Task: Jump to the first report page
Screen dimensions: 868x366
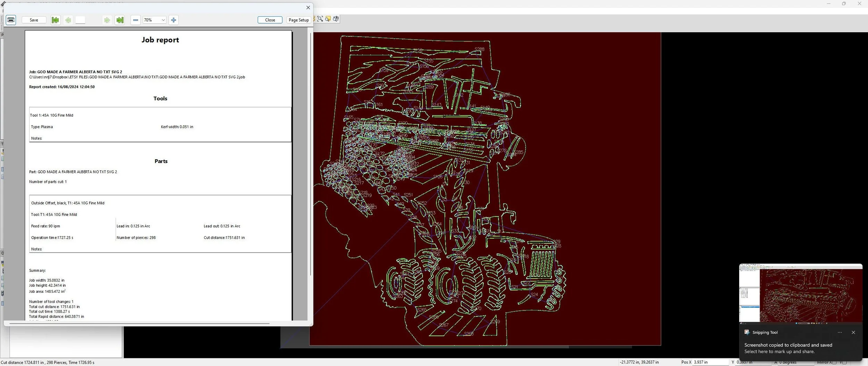Action: click(55, 20)
